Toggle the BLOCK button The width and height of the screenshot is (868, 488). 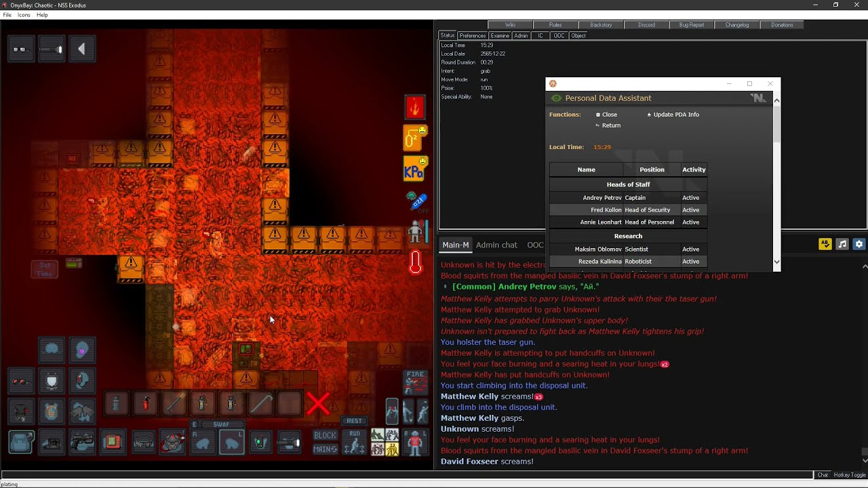click(x=325, y=435)
